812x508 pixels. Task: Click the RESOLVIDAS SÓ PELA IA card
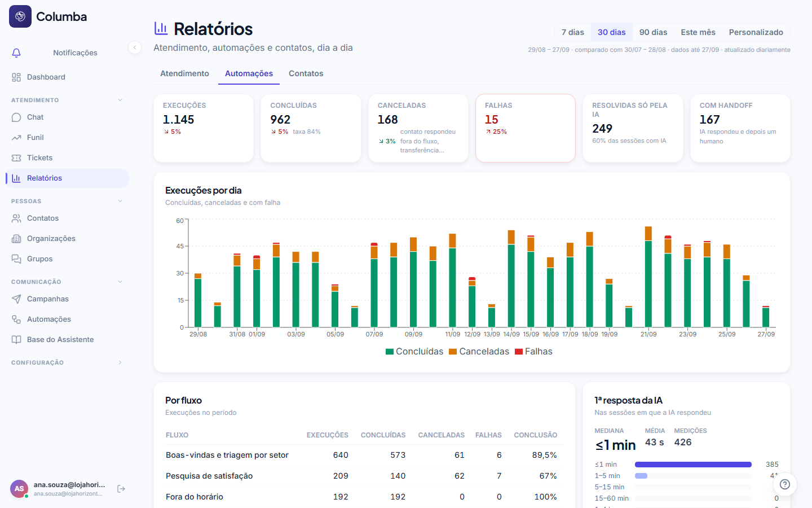tap(633, 128)
